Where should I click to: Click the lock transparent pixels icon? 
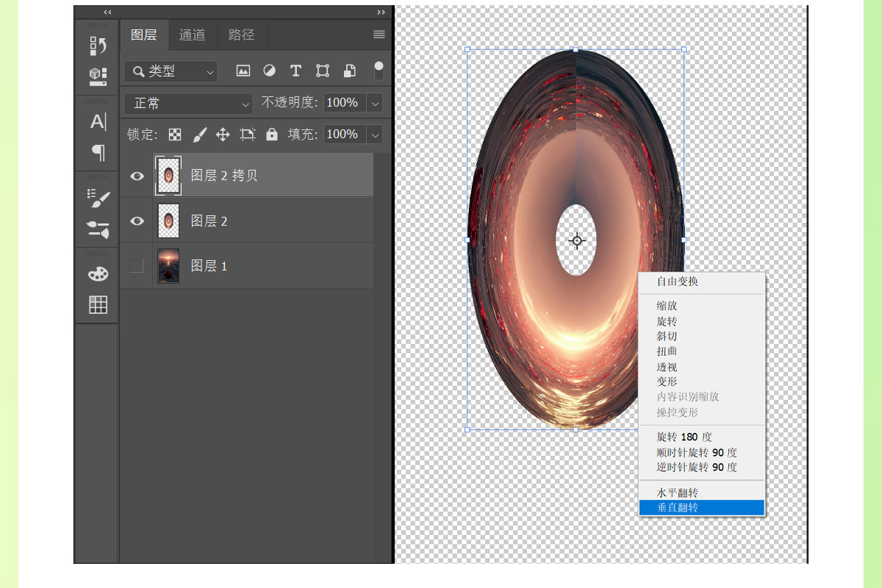tap(175, 135)
